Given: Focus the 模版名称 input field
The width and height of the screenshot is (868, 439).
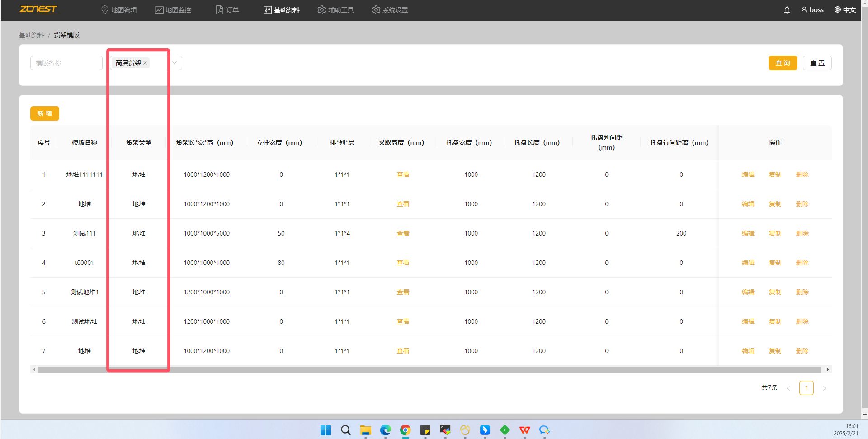Looking at the screenshot, I should pyautogui.click(x=66, y=63).
